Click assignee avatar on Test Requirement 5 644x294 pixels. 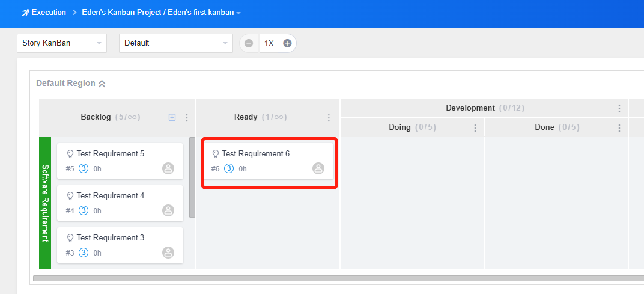[168, 168]
